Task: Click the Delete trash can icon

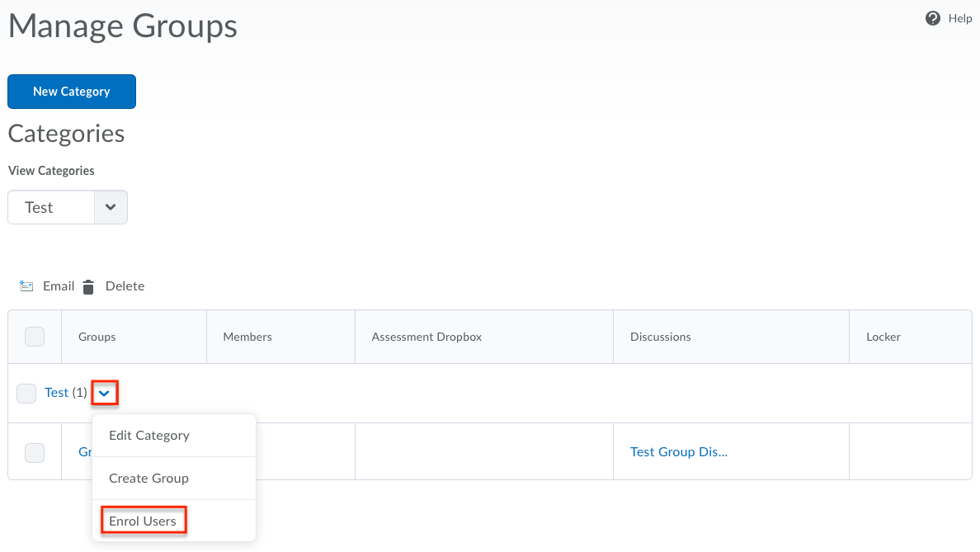Action: click(88, 287)
